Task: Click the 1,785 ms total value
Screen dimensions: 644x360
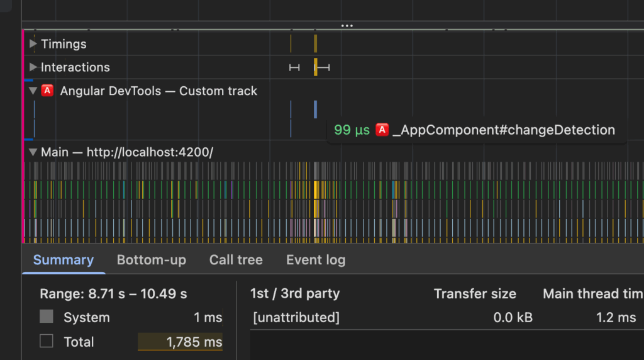Action: tap(194, 342)
